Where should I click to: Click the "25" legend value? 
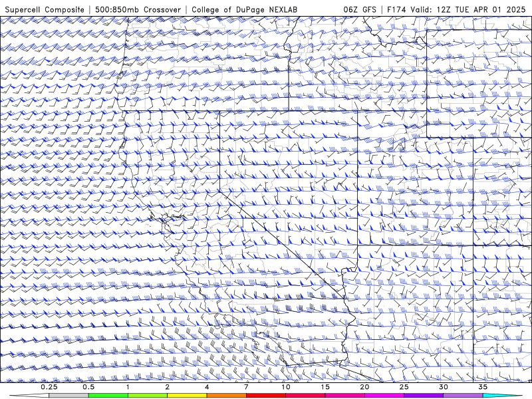pyautogui.click(x=404, y=387)
